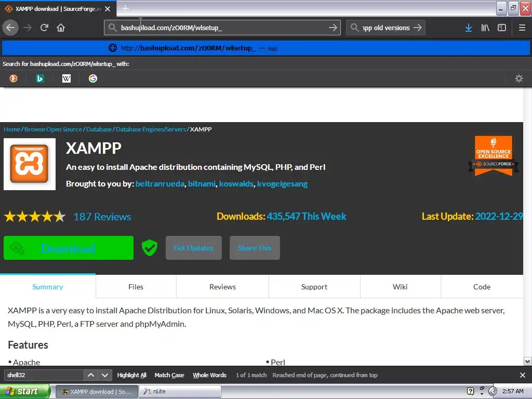Open the Home breadcrumb link
Viewport: 532px width, 399px height.
click(x=12, y=129)
